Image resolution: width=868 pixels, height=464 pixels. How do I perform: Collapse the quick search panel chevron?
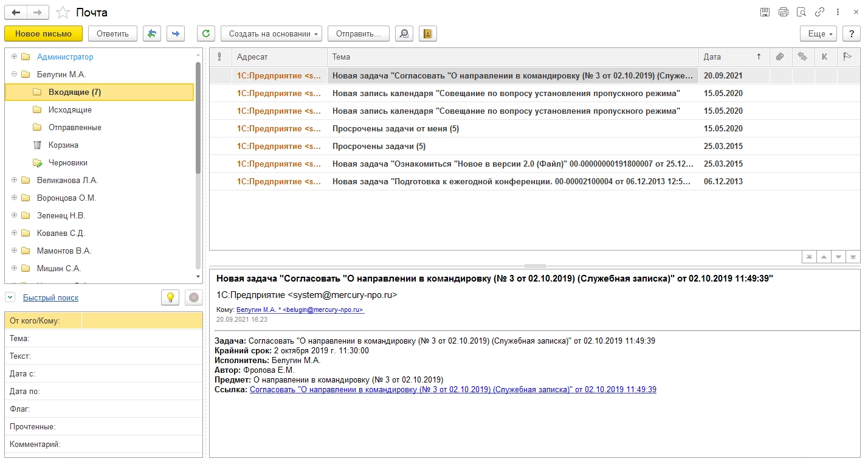click(10, 297)
